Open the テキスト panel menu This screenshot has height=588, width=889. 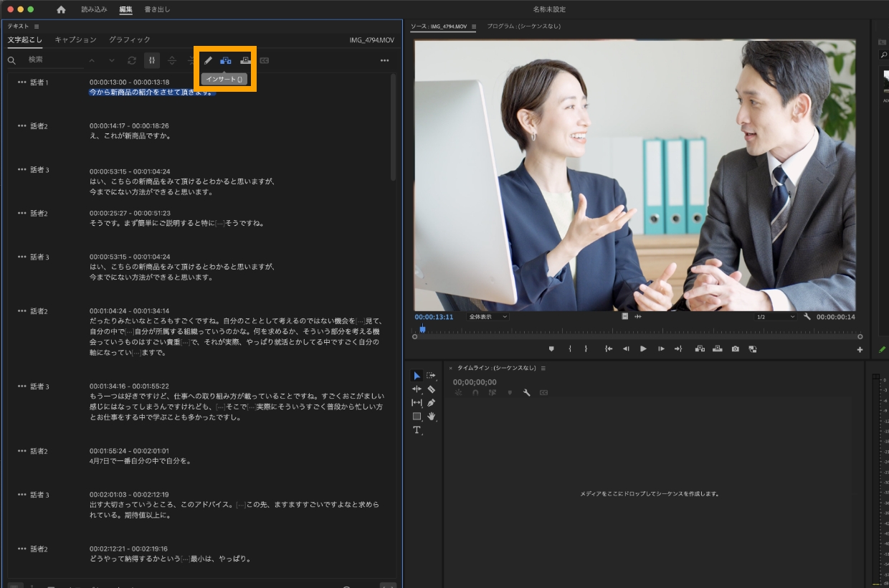pyautogui.click(x=37, y=27)
